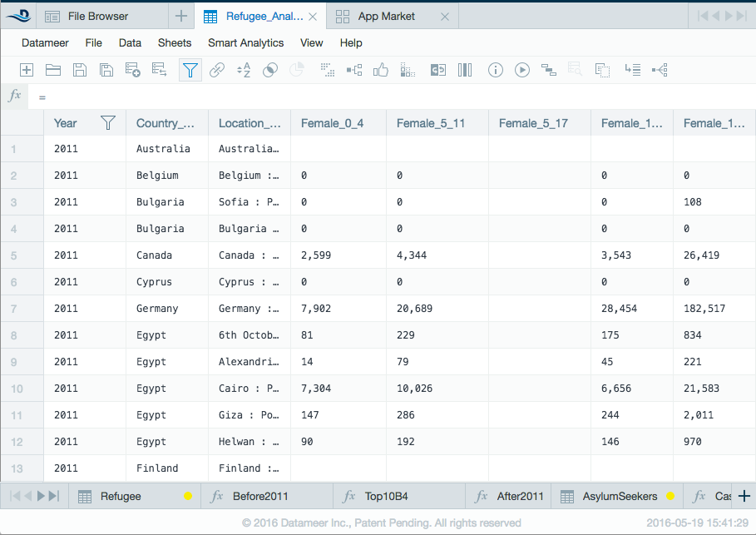Click the Finland country cell
The width and height of the screenshot is (756, 535).
coord(167,468)
